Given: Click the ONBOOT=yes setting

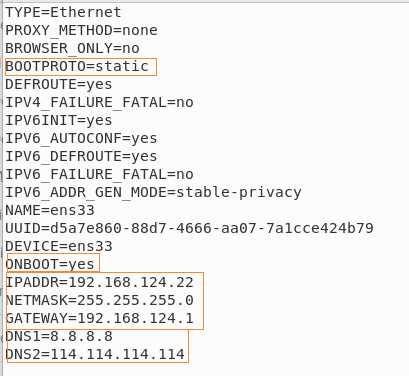Looking at the screenshot, I should 50,264.
